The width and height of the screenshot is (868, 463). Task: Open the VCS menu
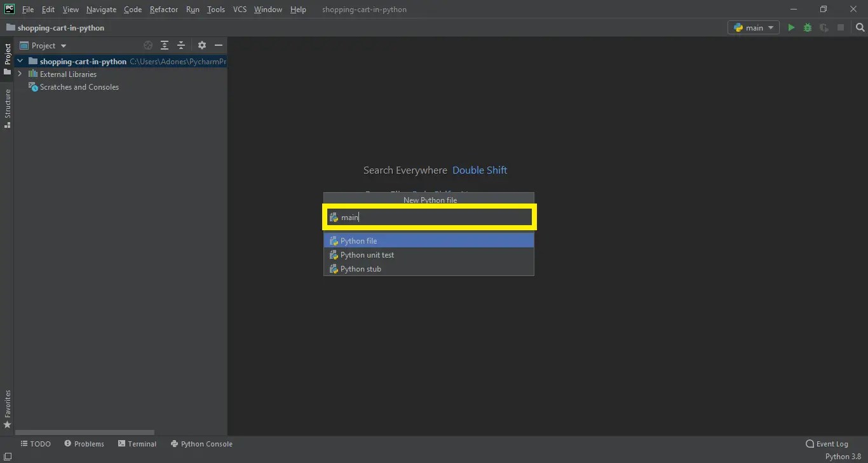coord(240,9)
